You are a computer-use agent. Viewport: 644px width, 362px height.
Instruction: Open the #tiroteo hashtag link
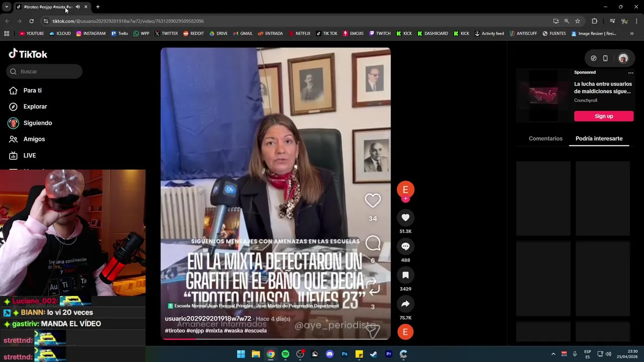click(175, 330)
